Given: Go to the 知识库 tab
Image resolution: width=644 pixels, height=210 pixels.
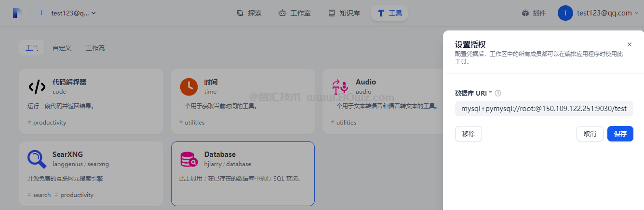Looking at the screenshot, I should 344,13.
